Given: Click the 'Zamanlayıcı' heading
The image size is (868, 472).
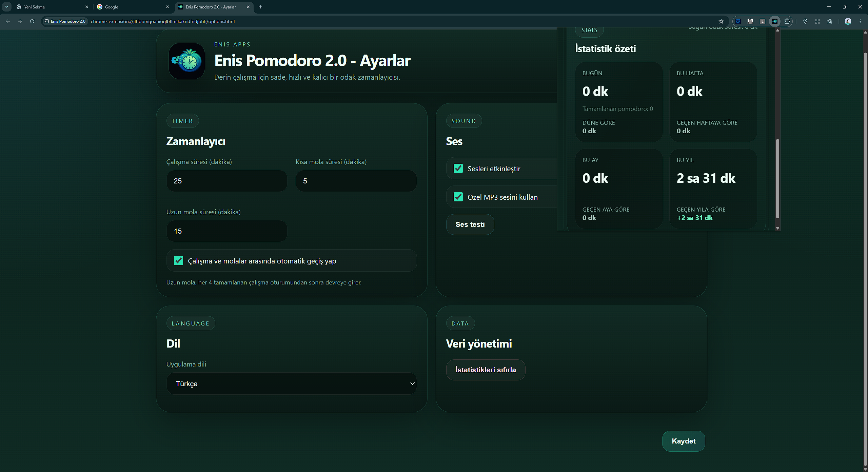Looking at the screenshot, I should pyautogui.click(x=196, y=141).
